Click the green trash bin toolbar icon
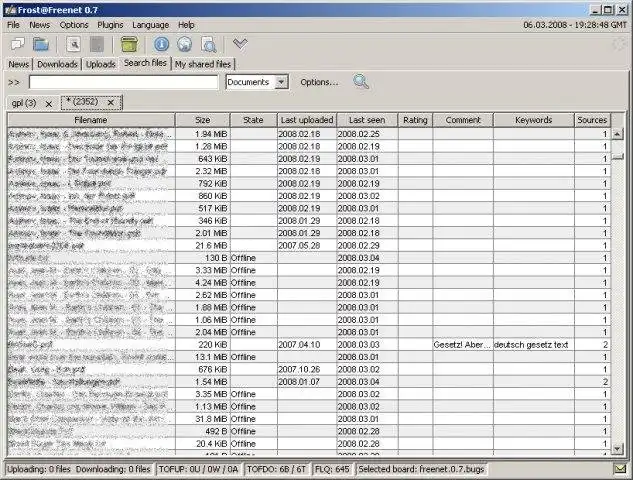The width and height of the screenshot is (633, 480). [129, 44]
